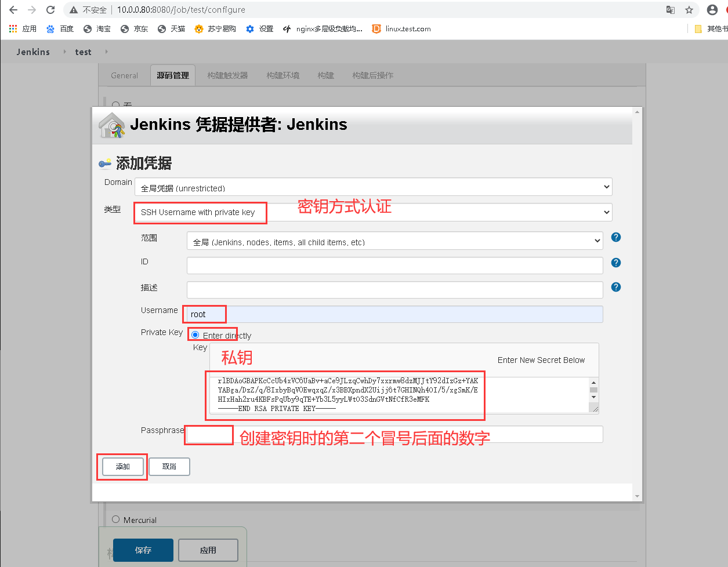Open the 类型 credential kind dropdown

click(374, 212)
